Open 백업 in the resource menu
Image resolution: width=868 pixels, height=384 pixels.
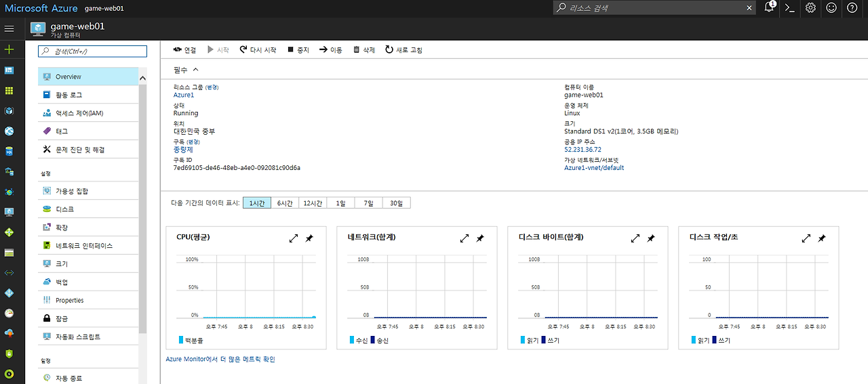point(88,282)
